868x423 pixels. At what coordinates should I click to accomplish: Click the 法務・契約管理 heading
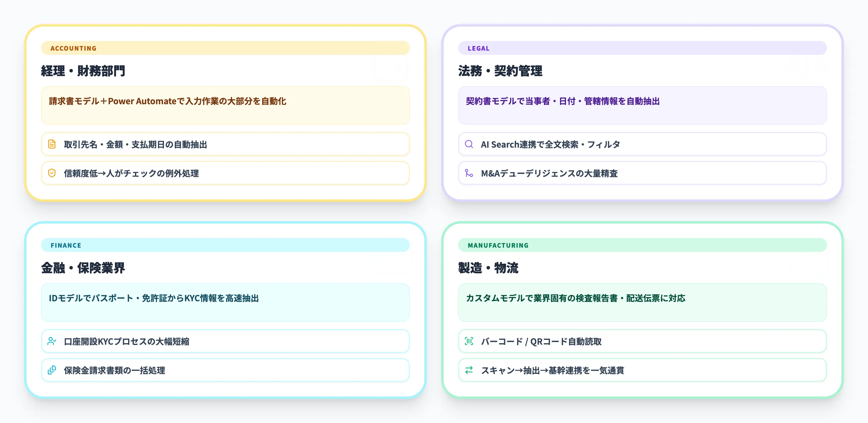click(500, 71)
